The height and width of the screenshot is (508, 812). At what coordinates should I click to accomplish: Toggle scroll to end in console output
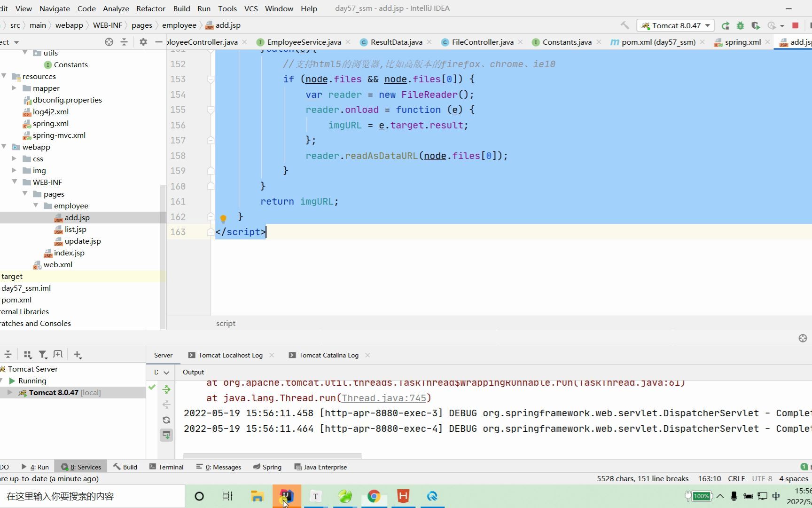166,435
